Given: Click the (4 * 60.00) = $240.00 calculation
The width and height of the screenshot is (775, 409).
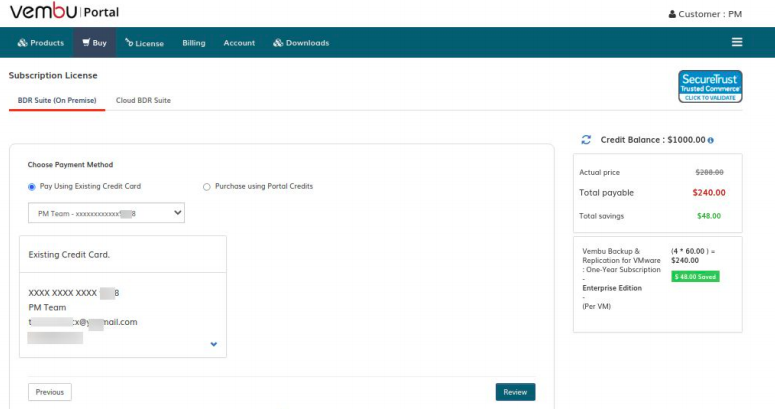Looking at the screenshot, I should (693, 256).
